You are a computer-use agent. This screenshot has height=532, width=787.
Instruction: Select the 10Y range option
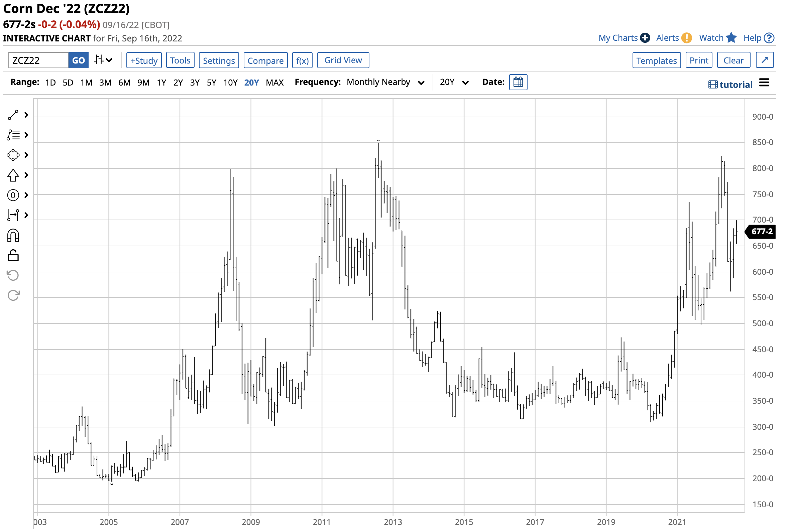point(230,83)
